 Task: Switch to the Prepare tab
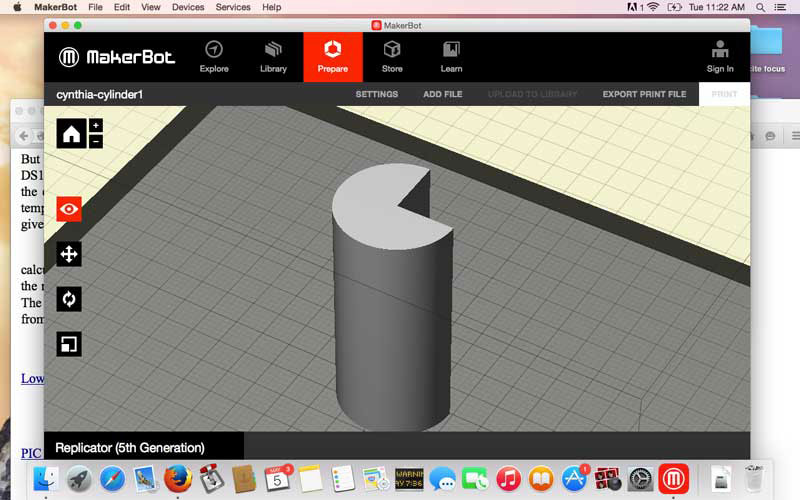click(x=333, y=57)
